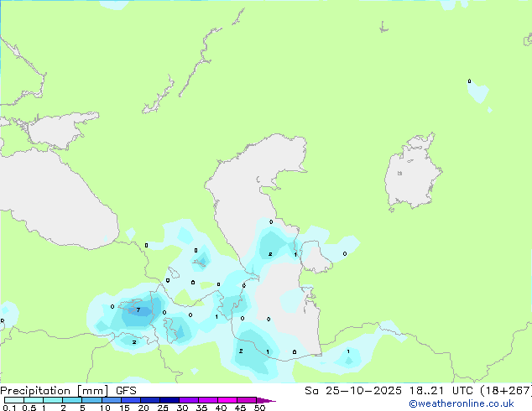
Task: Click the "Precipitation [mm]" title text
Action: click(55, 391)
